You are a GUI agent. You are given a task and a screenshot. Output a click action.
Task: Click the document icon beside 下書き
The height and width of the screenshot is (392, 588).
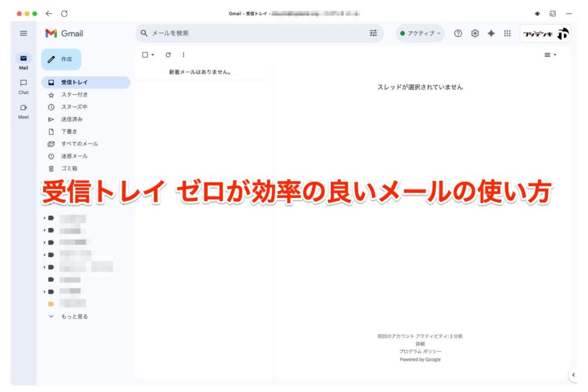51,132
